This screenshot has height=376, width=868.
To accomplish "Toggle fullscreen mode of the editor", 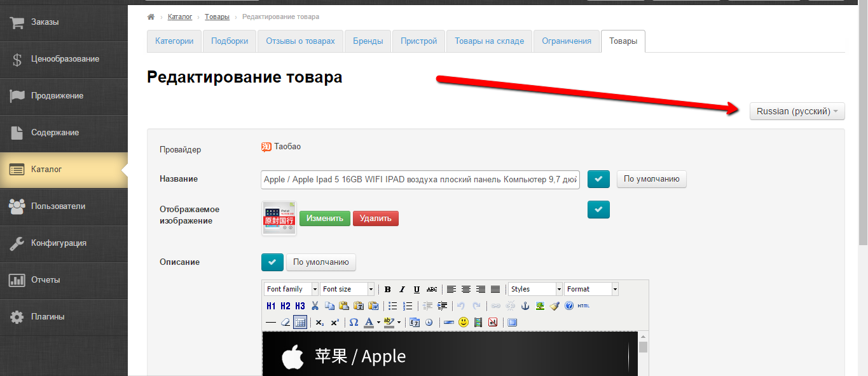I will (513, 322).
